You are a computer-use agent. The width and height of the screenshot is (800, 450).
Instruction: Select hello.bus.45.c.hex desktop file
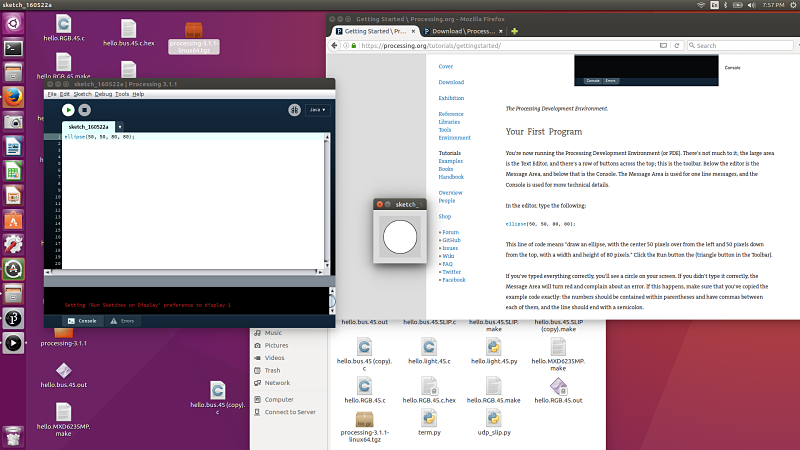(x=129, y=33)
